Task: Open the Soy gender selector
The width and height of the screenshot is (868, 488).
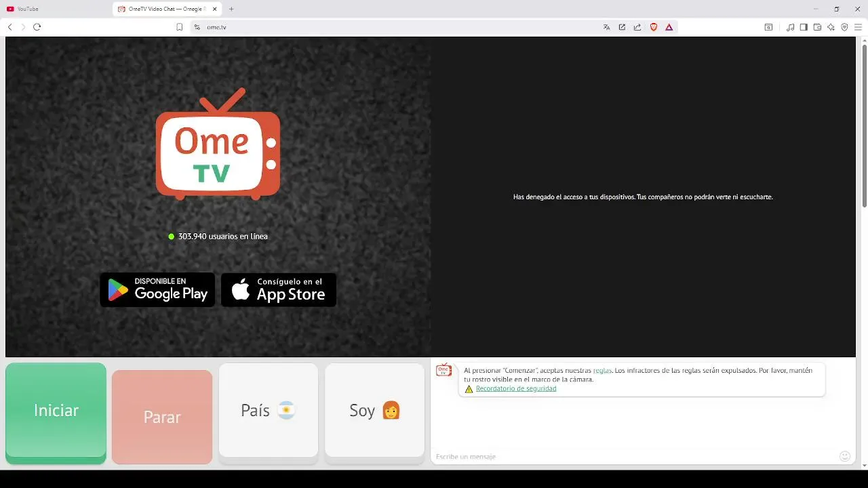Action: pos(374,413)
